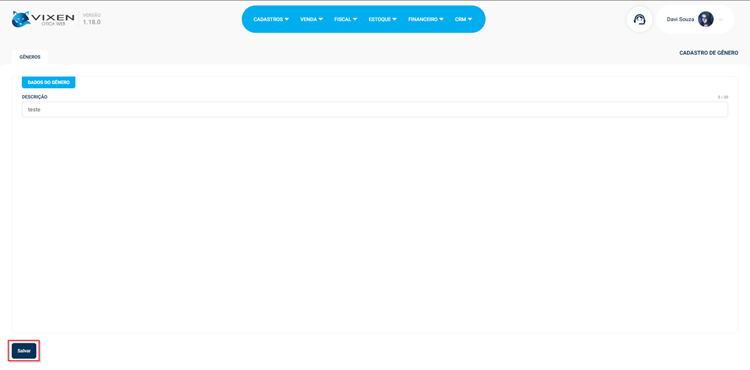The image size is (750, 370).
Task: Click Davi Souza's profile avatar
Action: [x=706, y=20]
